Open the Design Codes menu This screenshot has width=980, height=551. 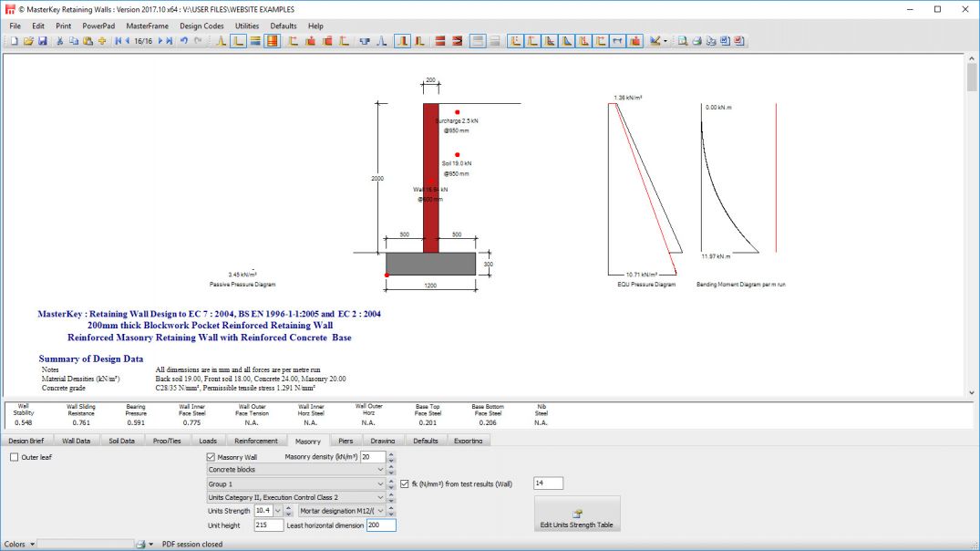coord(201,26)
